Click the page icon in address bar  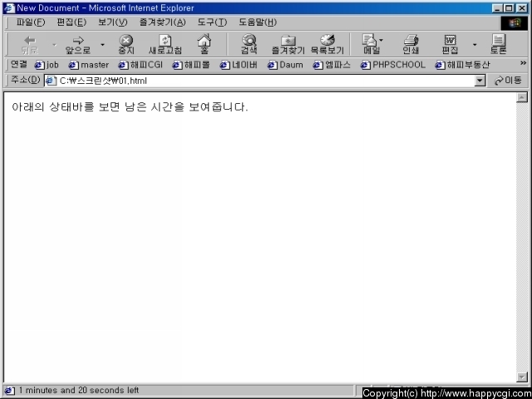(x=51, y=81)
